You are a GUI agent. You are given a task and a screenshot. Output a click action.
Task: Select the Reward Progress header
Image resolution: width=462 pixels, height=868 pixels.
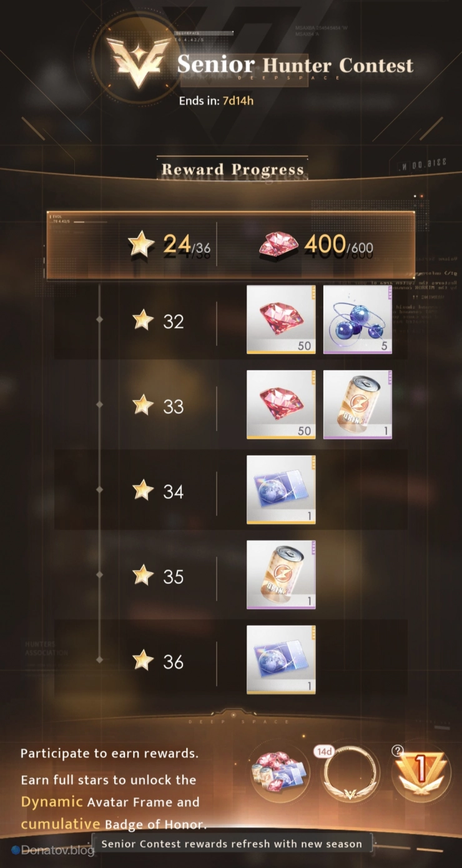click(233, 169)
